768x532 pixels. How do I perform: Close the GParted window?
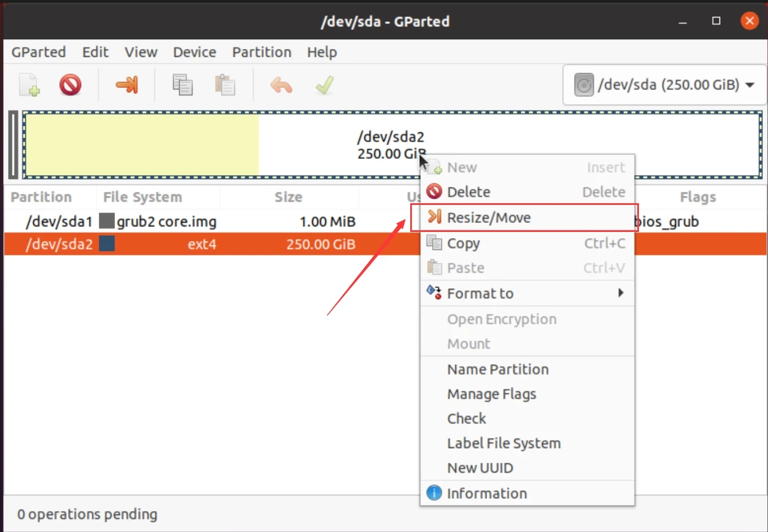(749, 21)
